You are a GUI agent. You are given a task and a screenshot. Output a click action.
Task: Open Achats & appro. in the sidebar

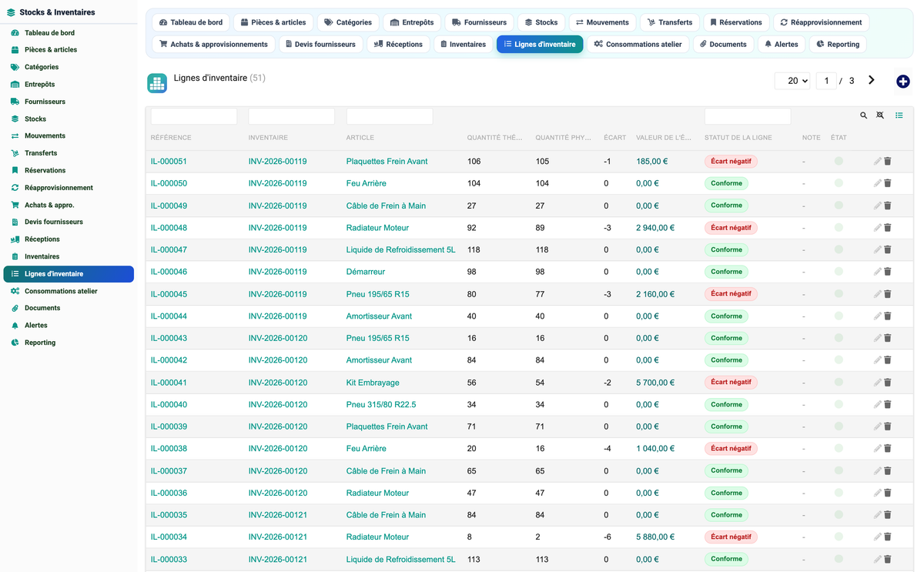pos(49,206)
